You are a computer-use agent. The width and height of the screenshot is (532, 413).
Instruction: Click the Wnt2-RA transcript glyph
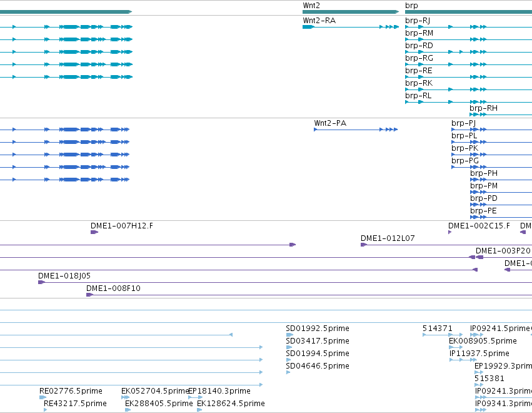tap(351, 27)
